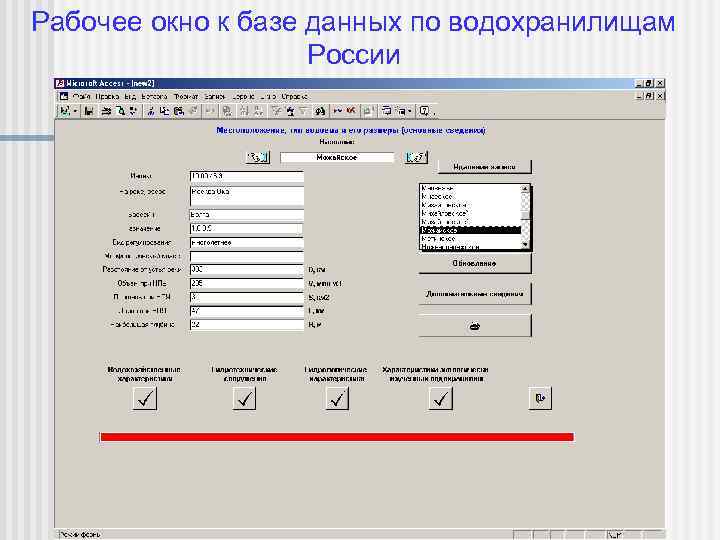
Task: Click checkmark under Гидротехнические сооружения
Action: click(244, 398)
